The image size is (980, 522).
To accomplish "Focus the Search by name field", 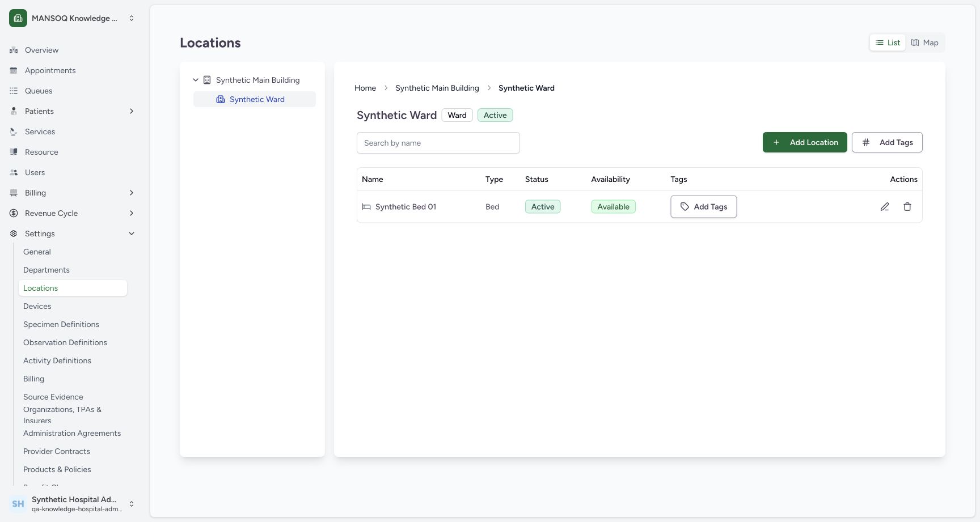I will (x=438, y=143).
